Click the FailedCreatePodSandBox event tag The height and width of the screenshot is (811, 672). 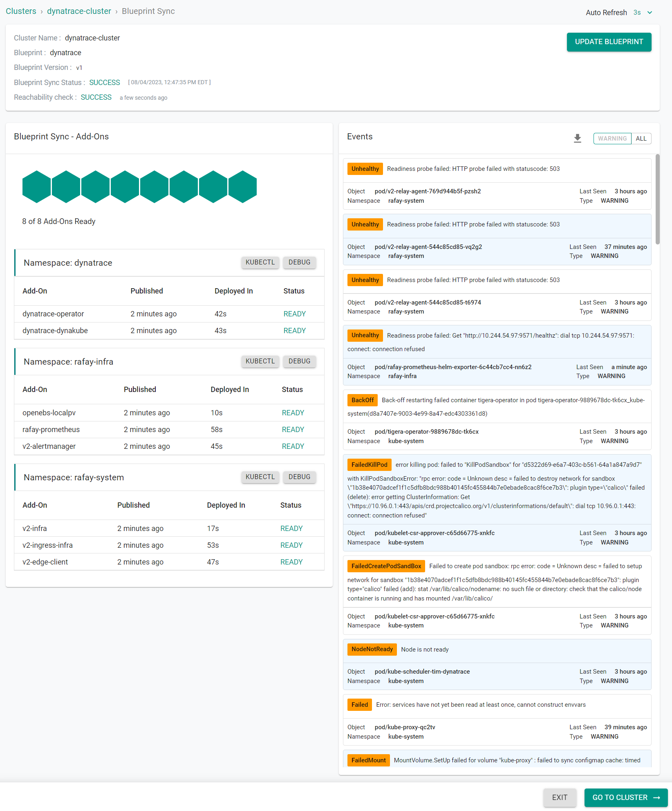386,566
